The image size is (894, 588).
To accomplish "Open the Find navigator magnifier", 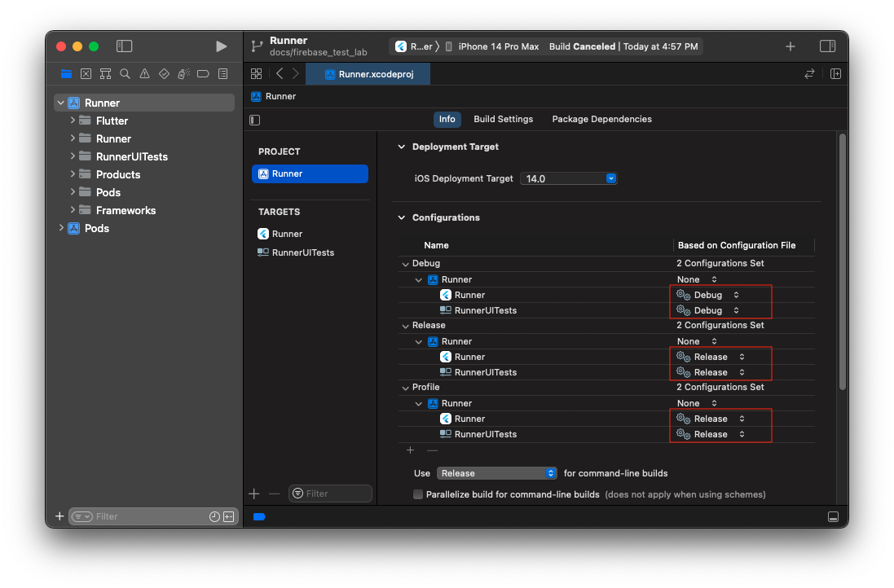I will click(125, 74).
